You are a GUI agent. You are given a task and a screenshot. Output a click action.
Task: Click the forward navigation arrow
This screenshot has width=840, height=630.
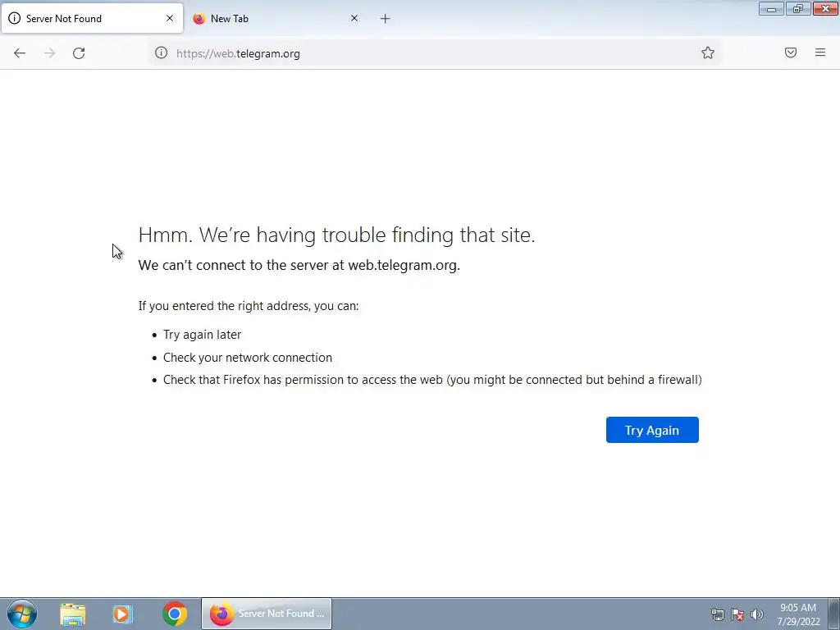point(49,53)
